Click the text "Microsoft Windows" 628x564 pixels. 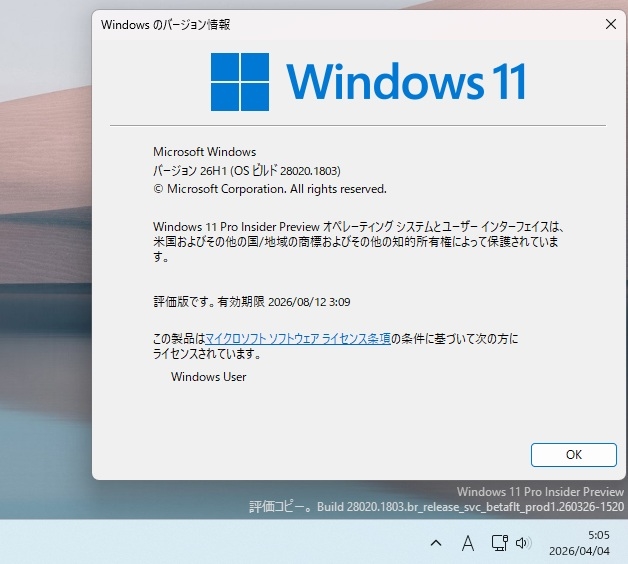(x=204, y=152)
